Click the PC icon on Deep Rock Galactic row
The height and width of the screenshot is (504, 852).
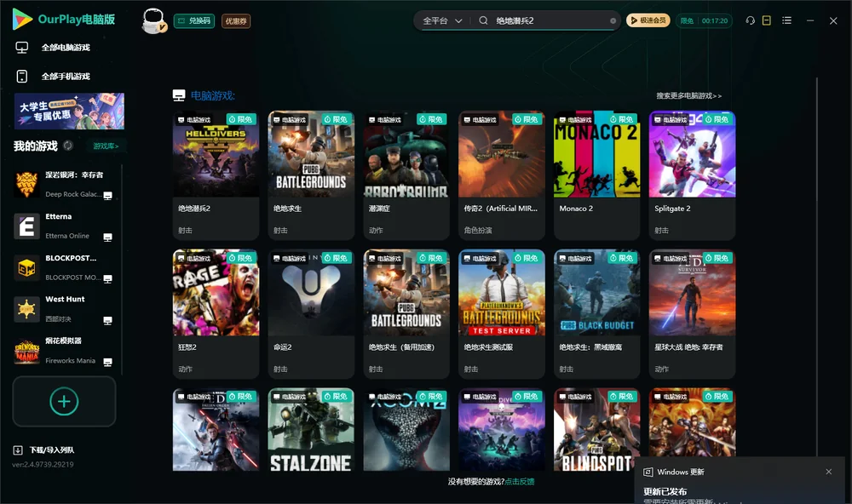click(107, 196)
